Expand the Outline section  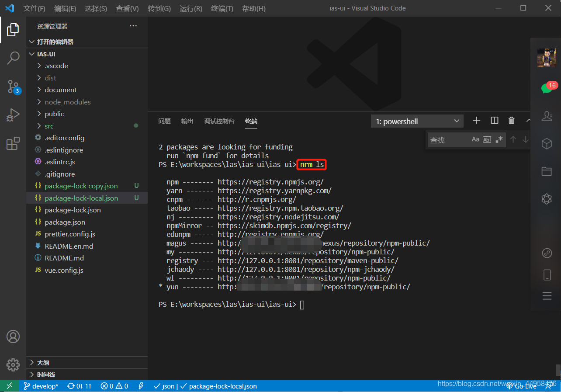click(87, 363)
